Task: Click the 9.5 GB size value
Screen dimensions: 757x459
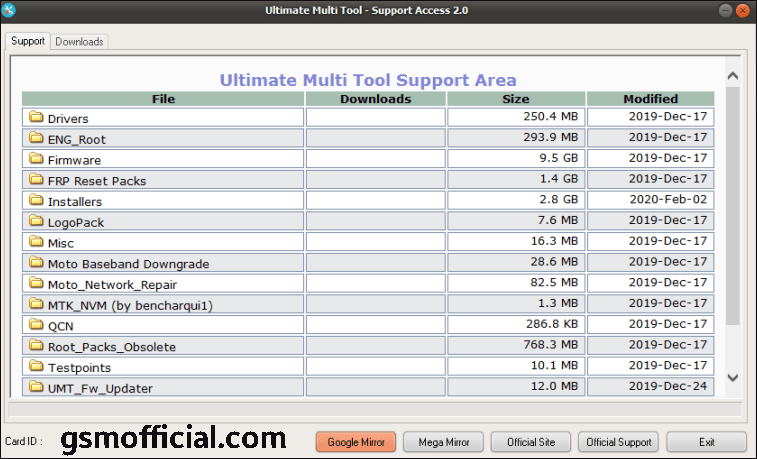Action: [x=559, y=158]
